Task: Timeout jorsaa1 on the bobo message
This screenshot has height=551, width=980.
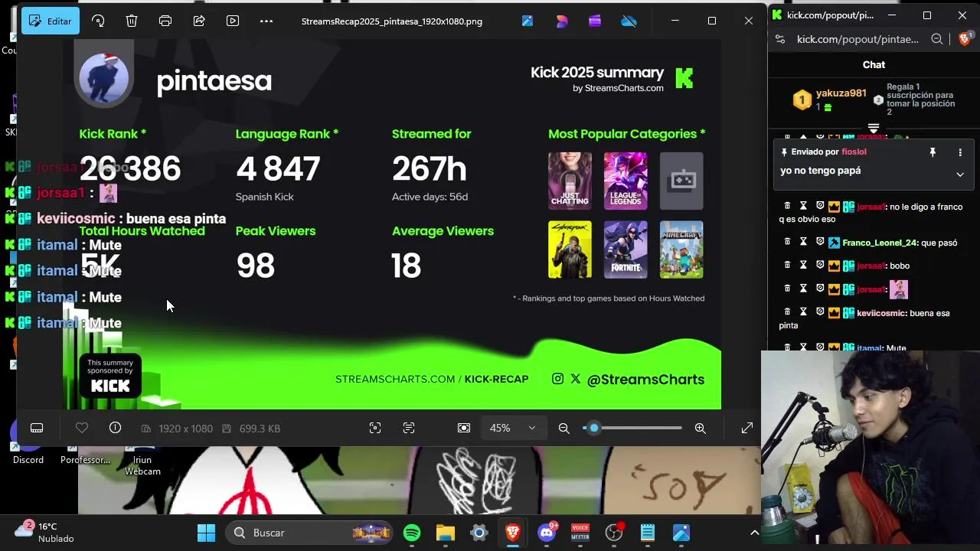Action: pos(804,265)
